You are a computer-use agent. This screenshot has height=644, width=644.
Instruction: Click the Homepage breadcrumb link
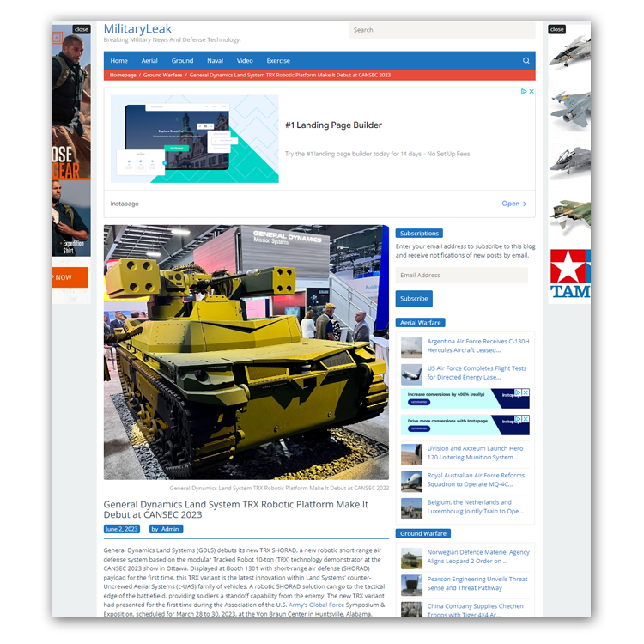click(x=123, y=76)
